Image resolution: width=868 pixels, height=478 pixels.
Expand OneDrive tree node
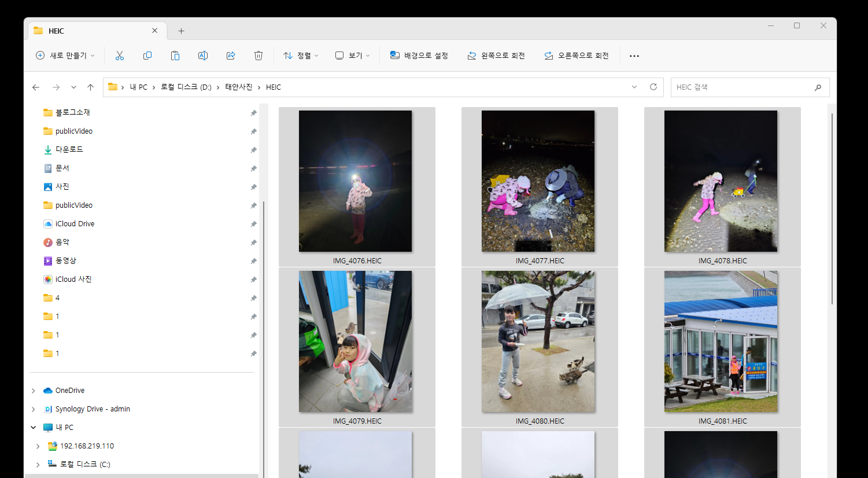tap(34, 391)
